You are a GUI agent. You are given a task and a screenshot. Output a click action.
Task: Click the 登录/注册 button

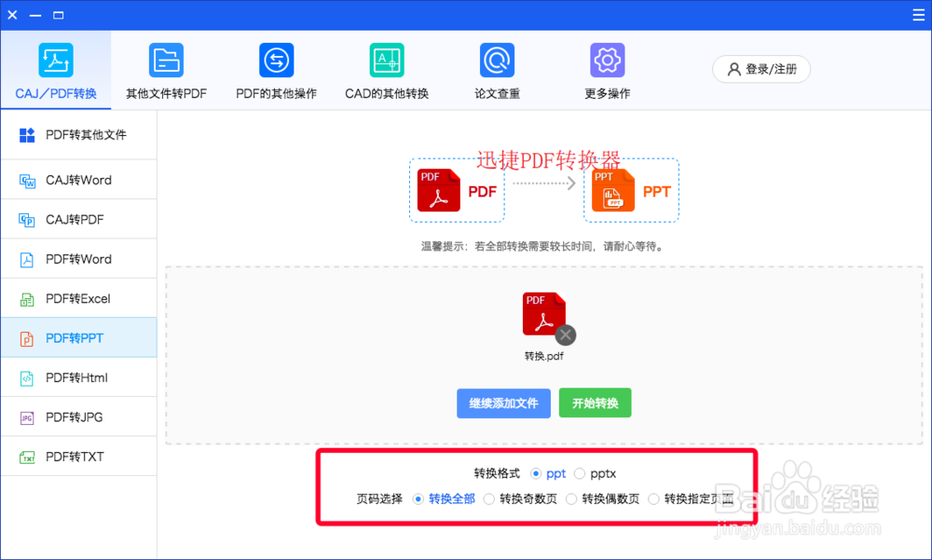[761, 69]
